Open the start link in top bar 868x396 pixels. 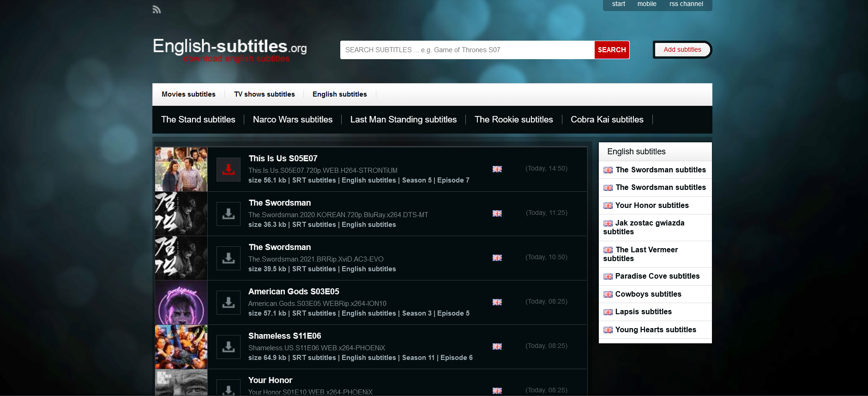tap(619, 4)
